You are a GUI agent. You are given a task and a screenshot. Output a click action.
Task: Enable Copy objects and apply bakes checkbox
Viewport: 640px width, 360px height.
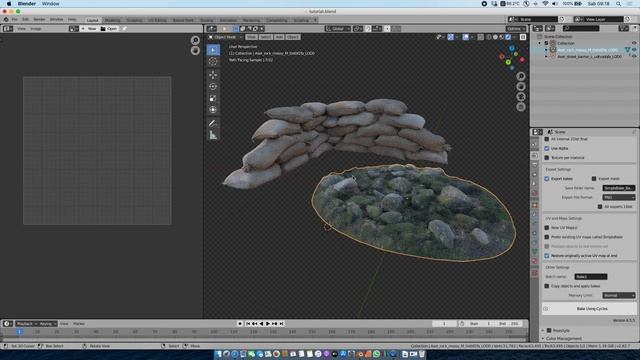tap(547, 286)
